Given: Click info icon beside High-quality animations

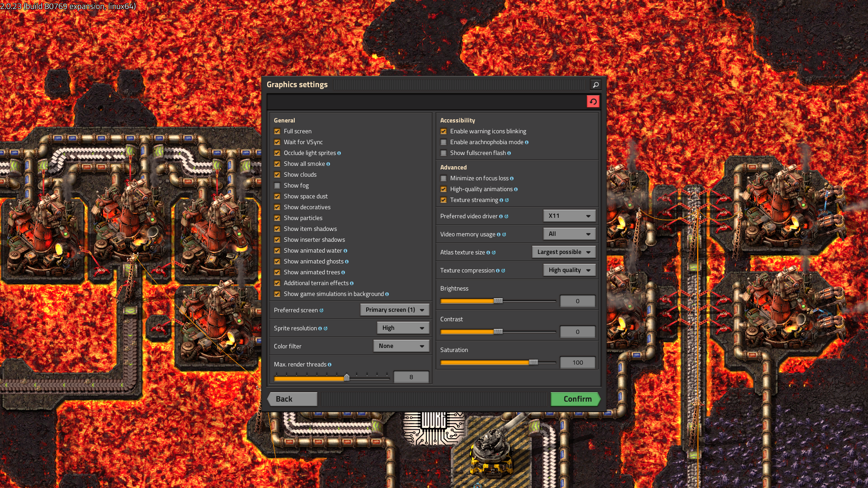Looking at the screenshot, I should (516, 189).
